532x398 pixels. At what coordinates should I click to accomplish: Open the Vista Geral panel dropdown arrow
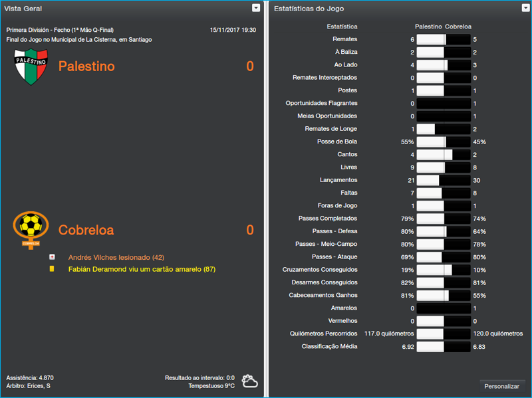pos(255,8)
